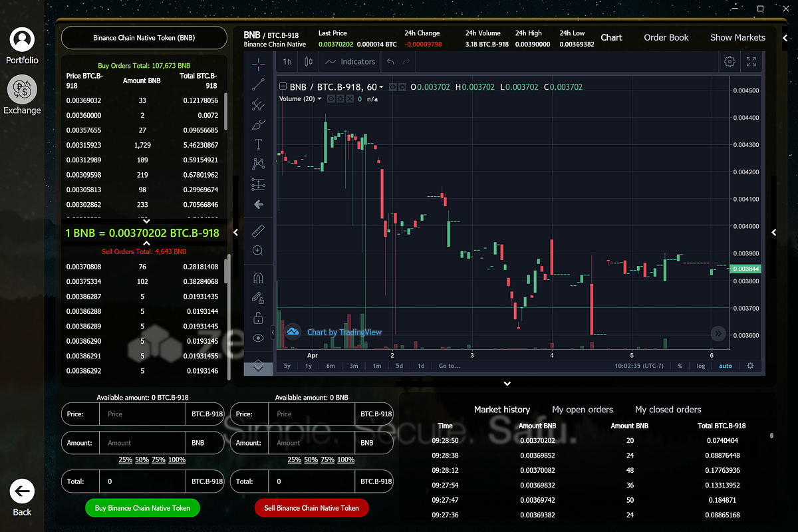Toggle lock all drawing tools
The width and height of the screenshot is (798, 532).
pyautogui.click(x=259, y=318)
